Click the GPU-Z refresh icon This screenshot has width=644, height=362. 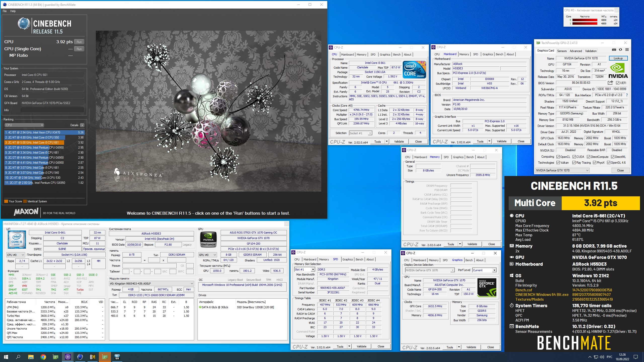[621, 50]
